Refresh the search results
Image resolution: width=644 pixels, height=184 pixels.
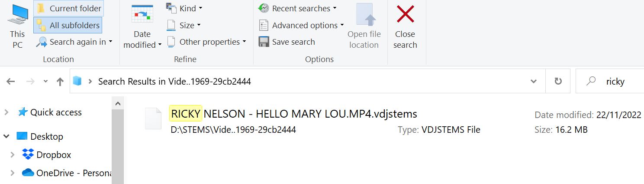[x=558, y=81]
